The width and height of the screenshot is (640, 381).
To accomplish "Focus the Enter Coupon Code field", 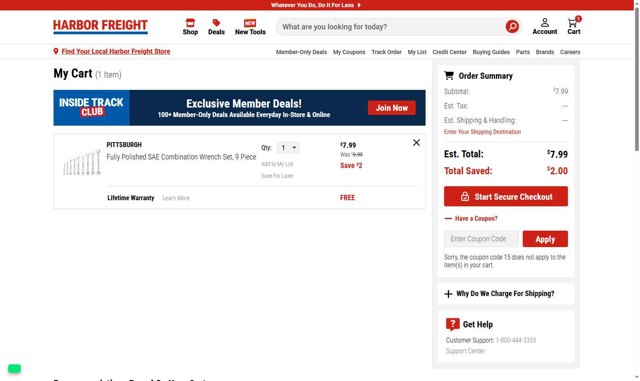I will pos(481,239).
